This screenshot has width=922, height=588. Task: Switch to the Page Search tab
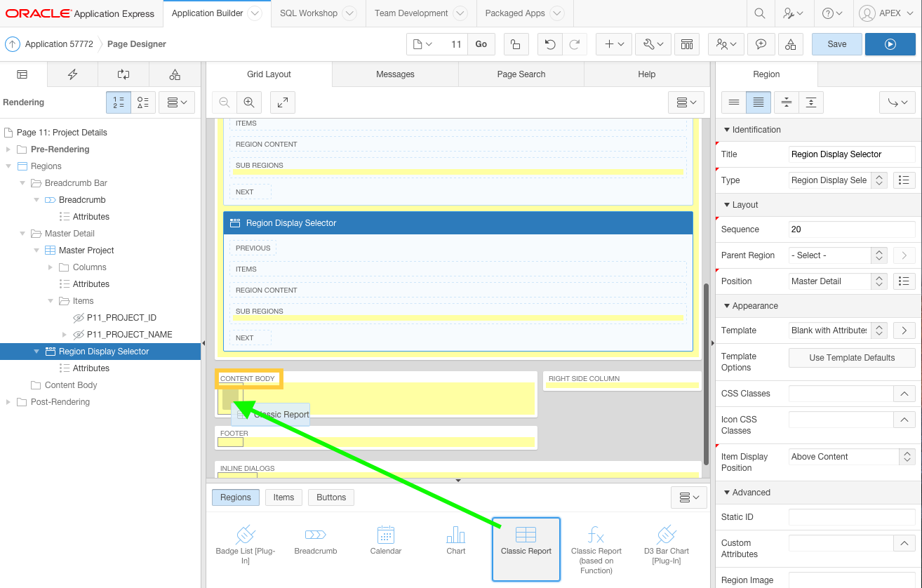[521, 74]
